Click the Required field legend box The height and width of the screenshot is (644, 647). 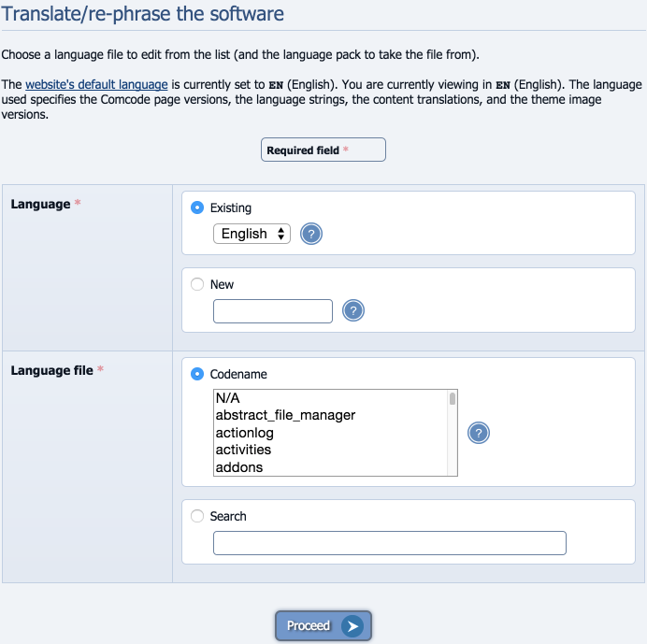pyautogui.click(x=323, y=150)
